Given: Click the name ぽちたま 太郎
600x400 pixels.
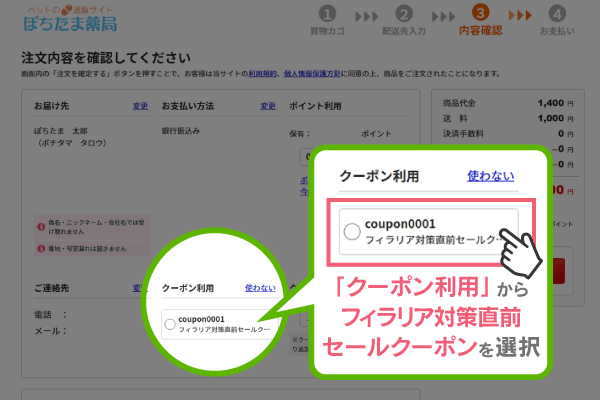Looking at the screenshot, I should [x=61, y=131].
